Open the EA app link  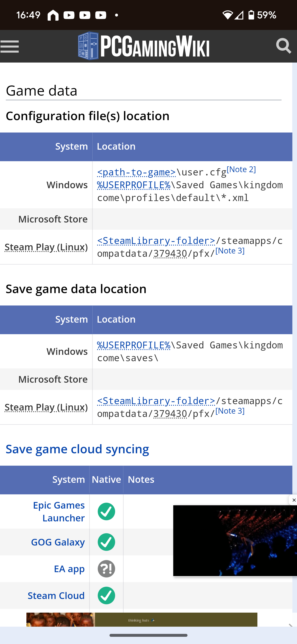point(69,568)
